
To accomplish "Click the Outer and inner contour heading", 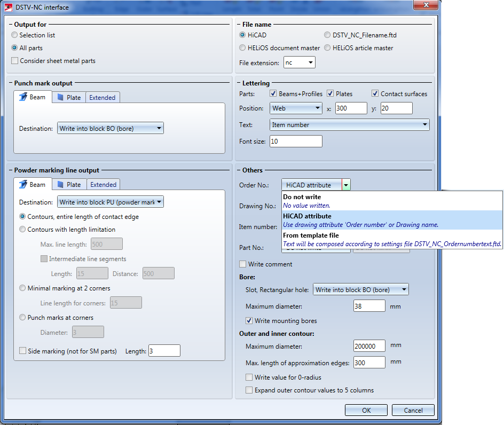I will [277, 333].
